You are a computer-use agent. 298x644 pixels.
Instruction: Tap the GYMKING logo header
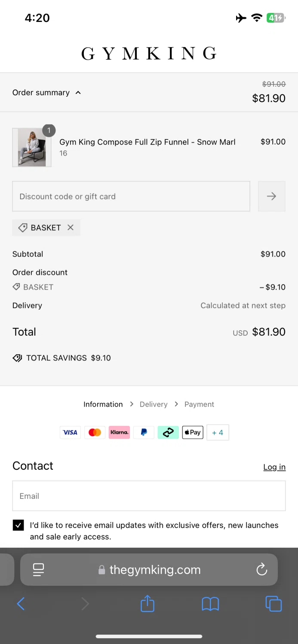tap(149, 54)
